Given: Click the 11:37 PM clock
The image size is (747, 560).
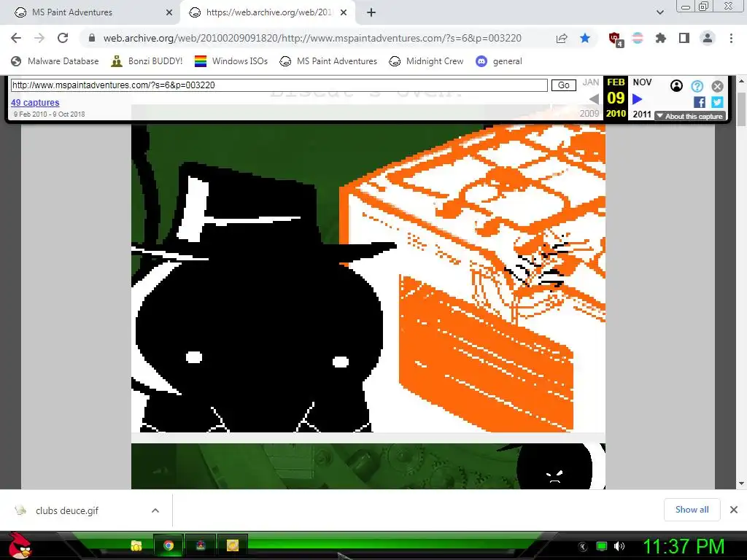Looking at the screenshot, I should [684, 546].
